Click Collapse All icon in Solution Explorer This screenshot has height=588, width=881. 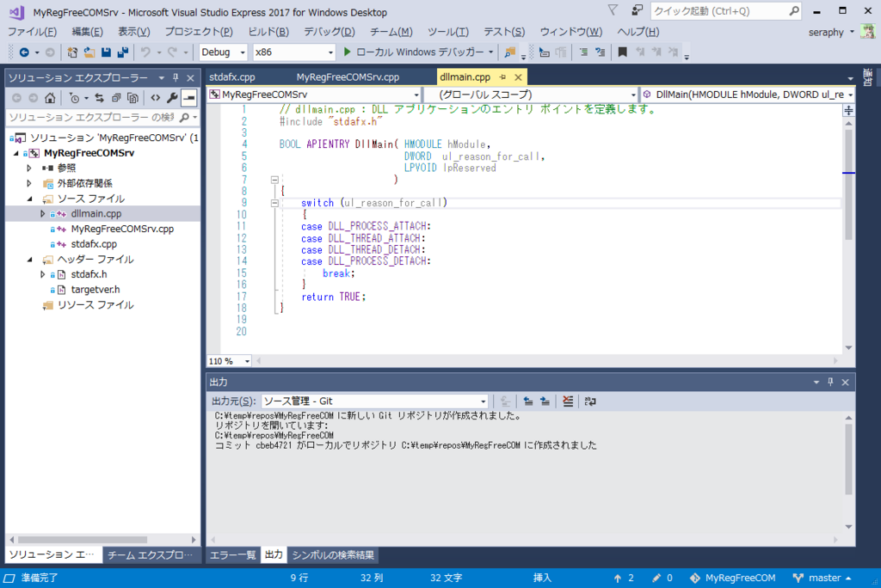tap(116, 98)
